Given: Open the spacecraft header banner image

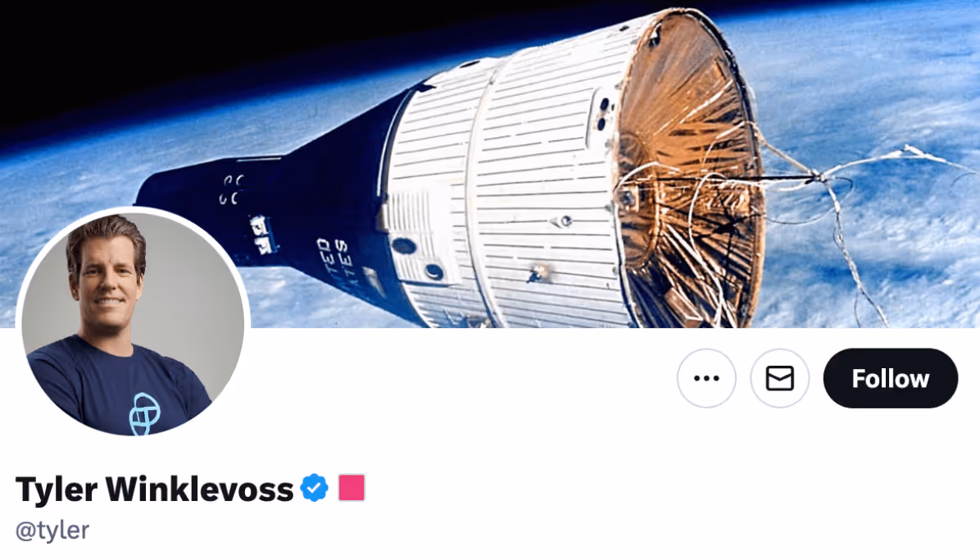Looking at the screenshot, I should tap(490, 164).
